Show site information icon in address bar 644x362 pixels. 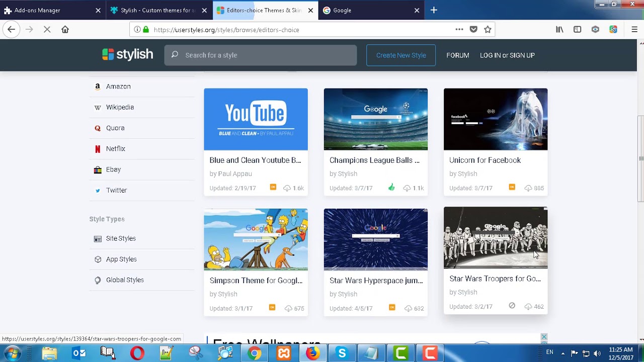coord(137,30)
